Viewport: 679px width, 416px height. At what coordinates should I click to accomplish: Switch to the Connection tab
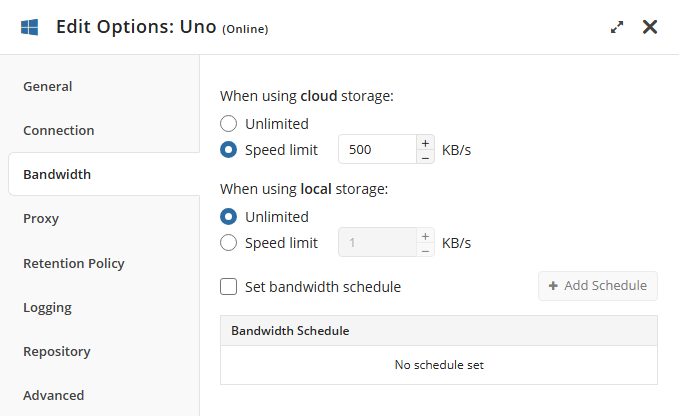59,130
